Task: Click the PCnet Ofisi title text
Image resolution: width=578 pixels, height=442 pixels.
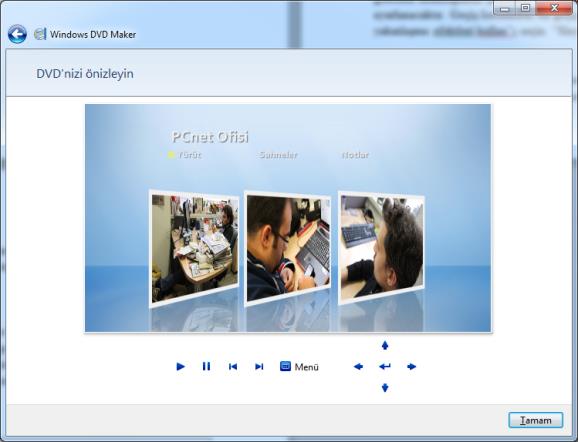Action: point(210,137)
